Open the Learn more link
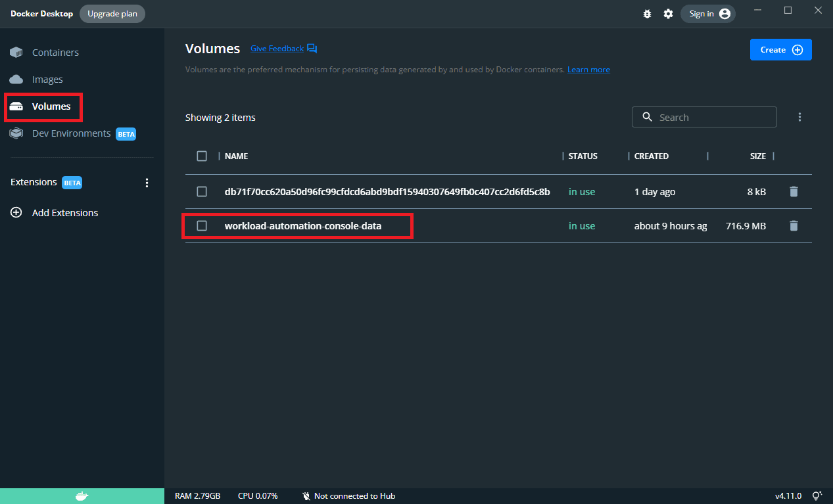The height and width of the screenshot is (504, 833). [588, 70]
